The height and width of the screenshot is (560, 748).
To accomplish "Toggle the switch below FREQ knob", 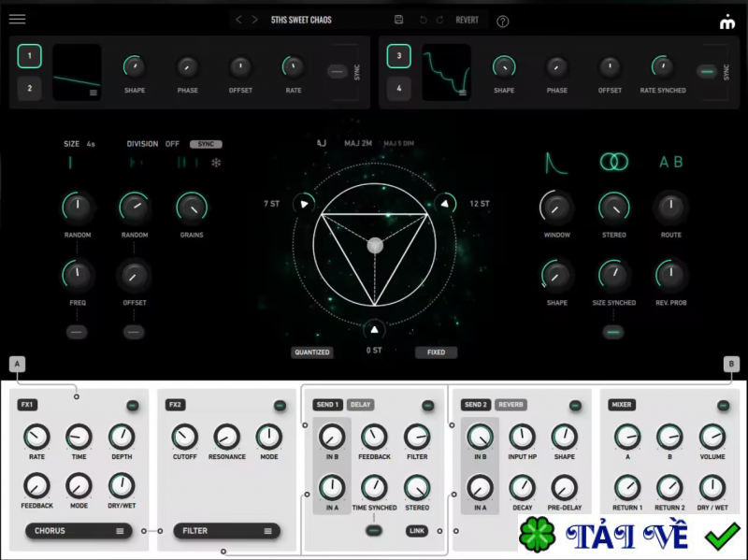I will click(x=77, y=332).
